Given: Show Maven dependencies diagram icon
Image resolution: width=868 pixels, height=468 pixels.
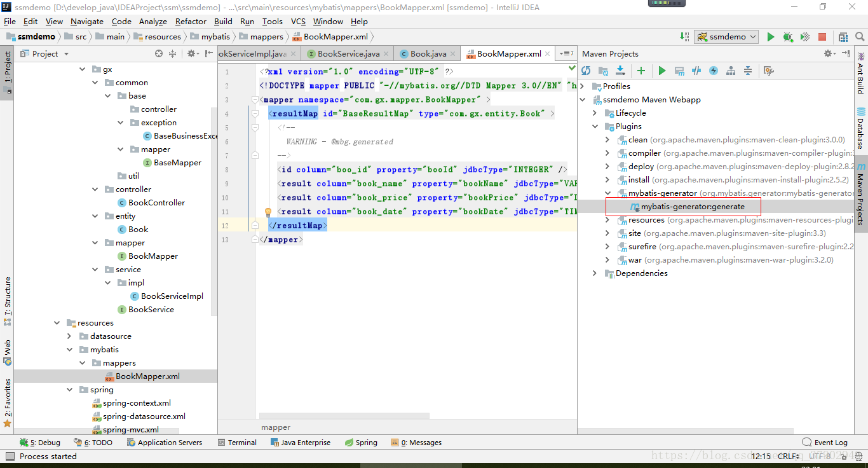Looking at the screenshot, I should (731, 71).
